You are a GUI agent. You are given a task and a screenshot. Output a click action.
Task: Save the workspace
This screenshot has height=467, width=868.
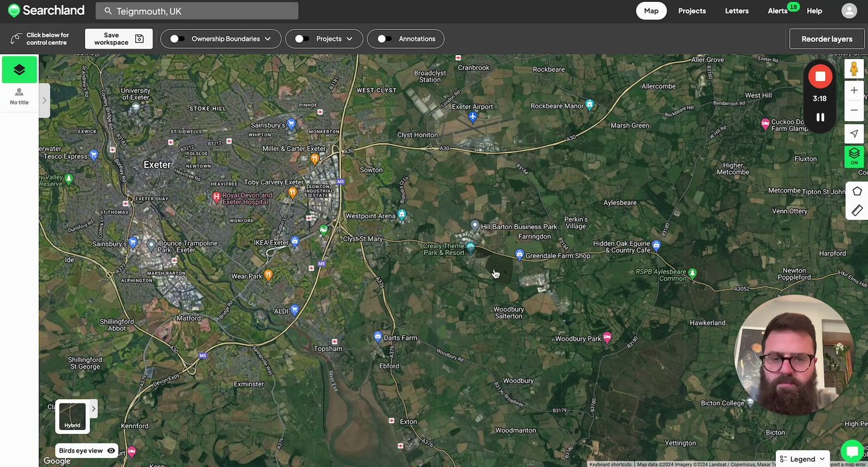pos(119,39)
